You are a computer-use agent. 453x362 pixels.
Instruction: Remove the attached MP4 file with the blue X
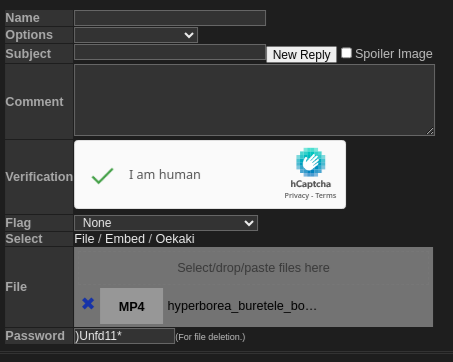[88, 304]
